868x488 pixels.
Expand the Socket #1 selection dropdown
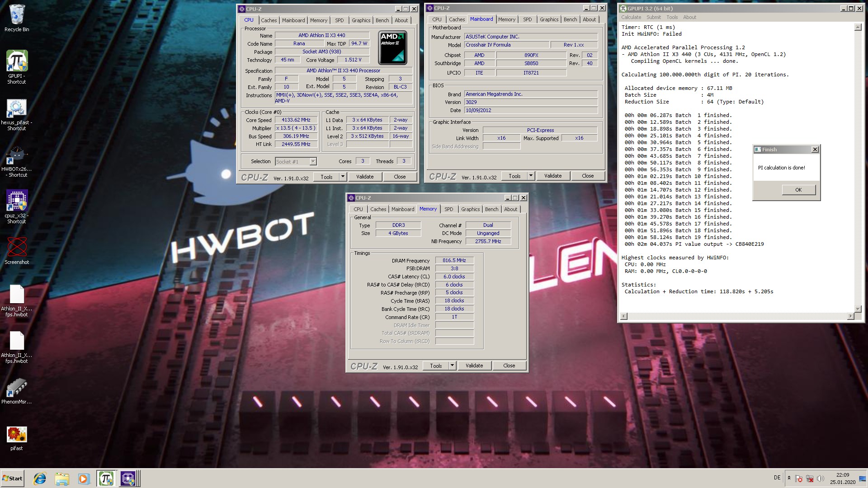[313, 161]
